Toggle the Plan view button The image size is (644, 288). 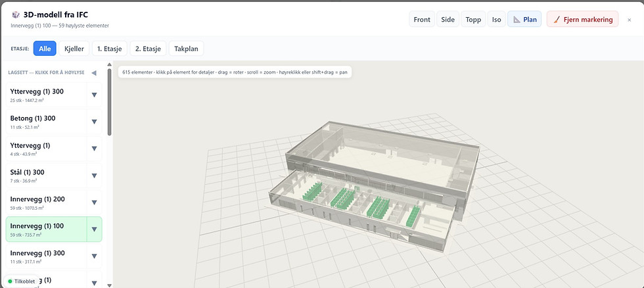click(524, 19)
